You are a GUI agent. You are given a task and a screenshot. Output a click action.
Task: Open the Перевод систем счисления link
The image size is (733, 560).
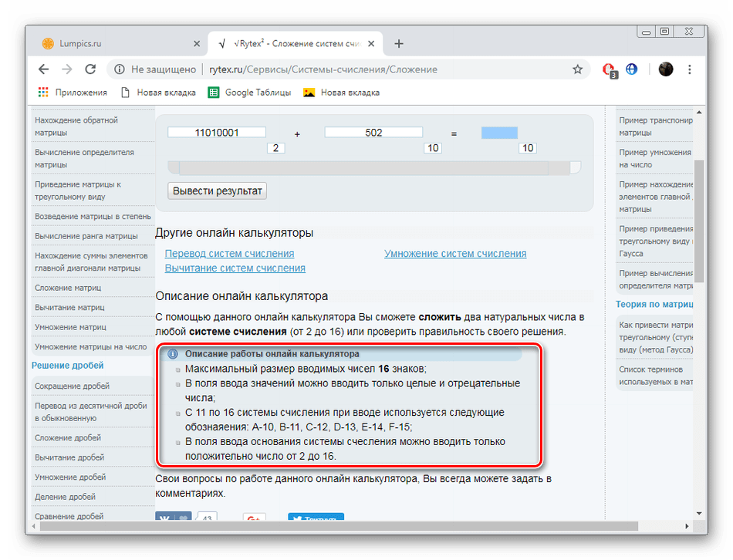pos(229,253)
